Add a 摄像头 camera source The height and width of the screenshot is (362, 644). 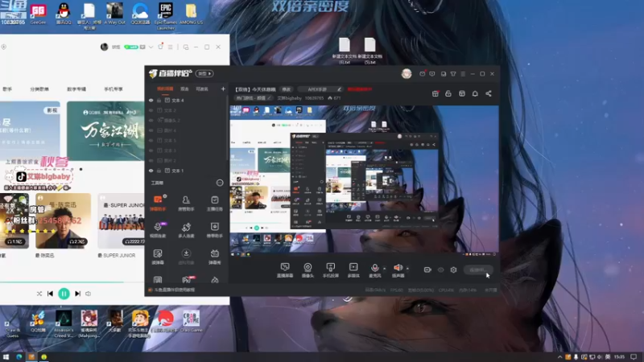tap(308, 270)
